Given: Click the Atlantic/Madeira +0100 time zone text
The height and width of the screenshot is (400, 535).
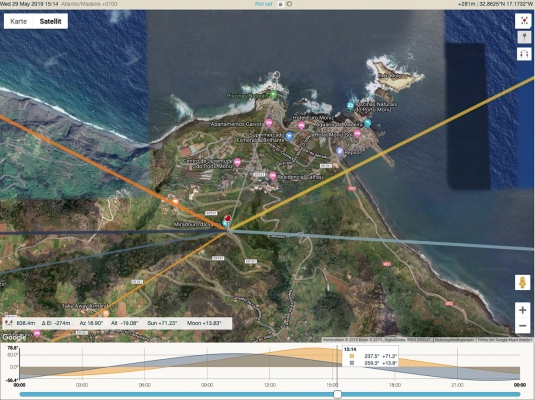Looking at the screenshot, I should (89, 4).
